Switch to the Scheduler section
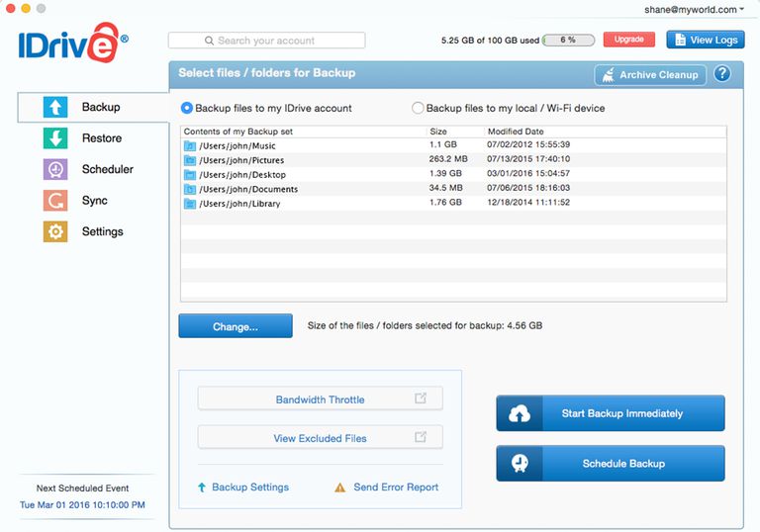Viewport: 760px width, 532px height. click(x=88, y=169)
